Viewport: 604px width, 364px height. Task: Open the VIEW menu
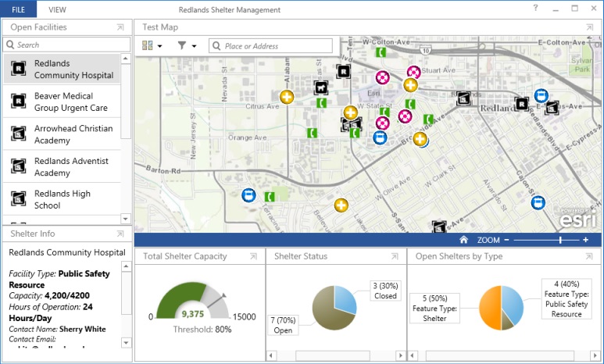pos(57,9)
